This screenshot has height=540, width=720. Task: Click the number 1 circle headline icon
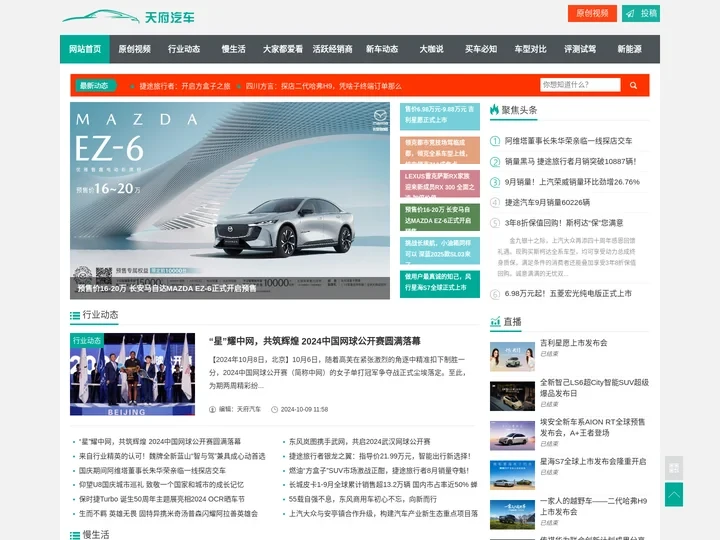click(x=495, y=141)
